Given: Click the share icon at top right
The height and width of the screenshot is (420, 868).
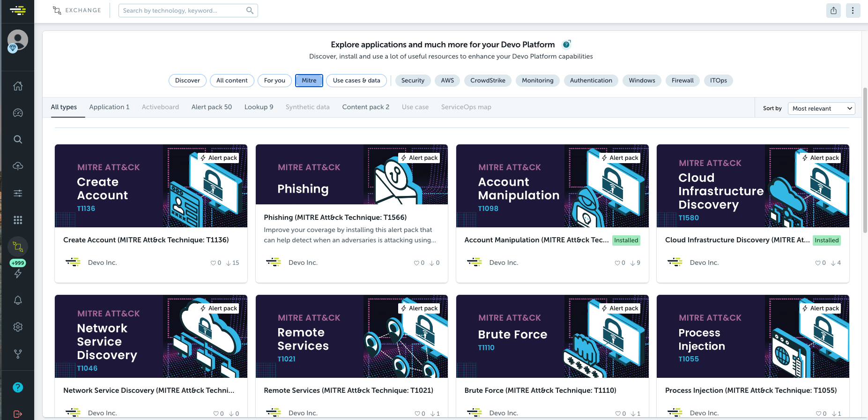Looking at the screenshot, I should pos(833,10).
